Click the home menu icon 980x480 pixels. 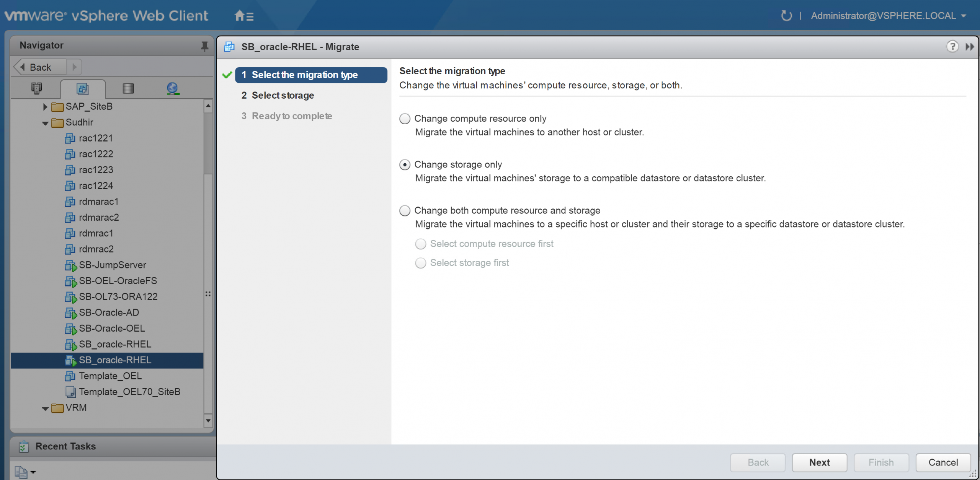click(x=244, y=16)
